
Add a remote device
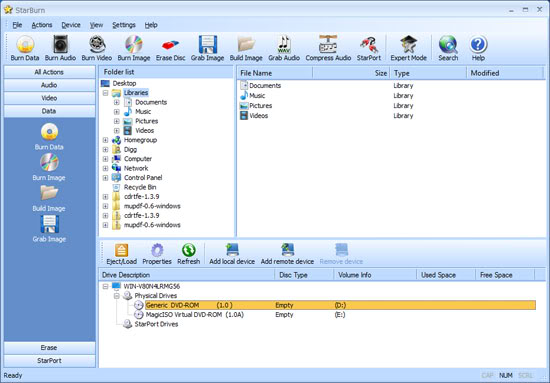click(287, 254)
